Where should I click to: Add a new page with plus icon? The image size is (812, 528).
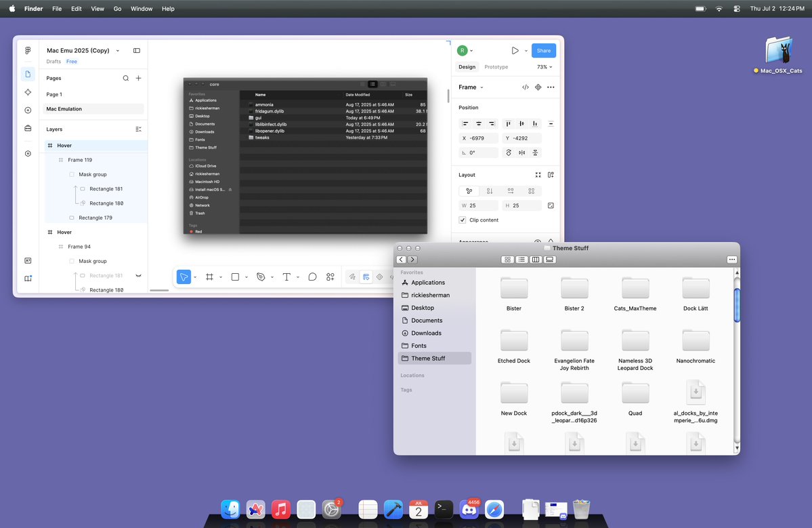point(138,78)
